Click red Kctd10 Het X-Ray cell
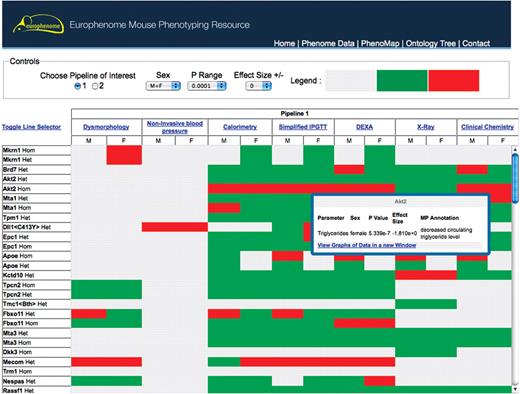This screenshot has width=520, height=394. point(426,275)
